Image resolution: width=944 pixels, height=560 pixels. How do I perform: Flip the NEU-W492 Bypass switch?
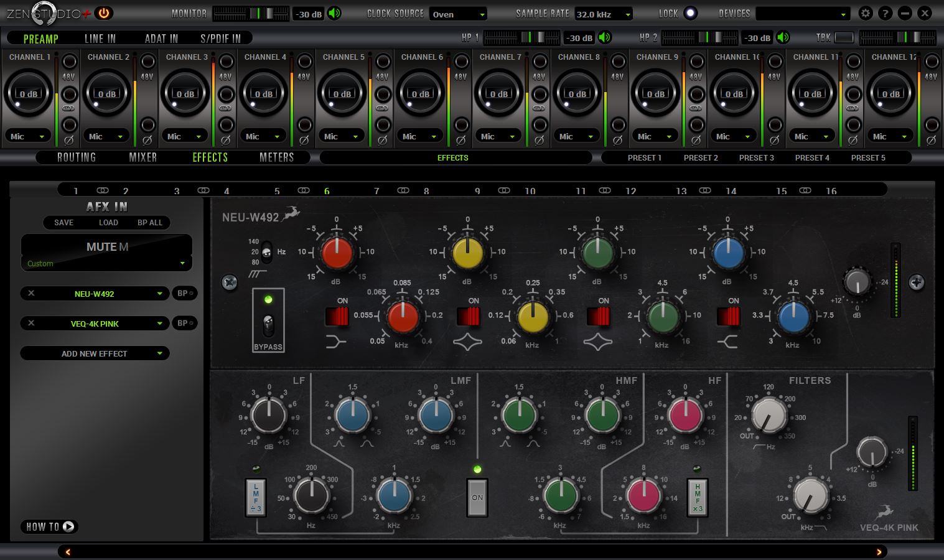pyautogui.click(x=268, y=325)
